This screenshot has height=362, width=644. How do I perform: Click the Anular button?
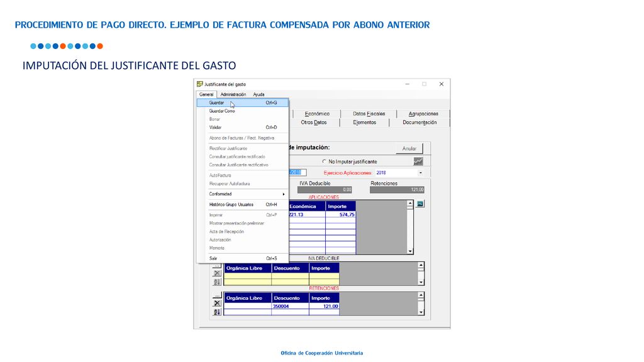click(409, 148)
